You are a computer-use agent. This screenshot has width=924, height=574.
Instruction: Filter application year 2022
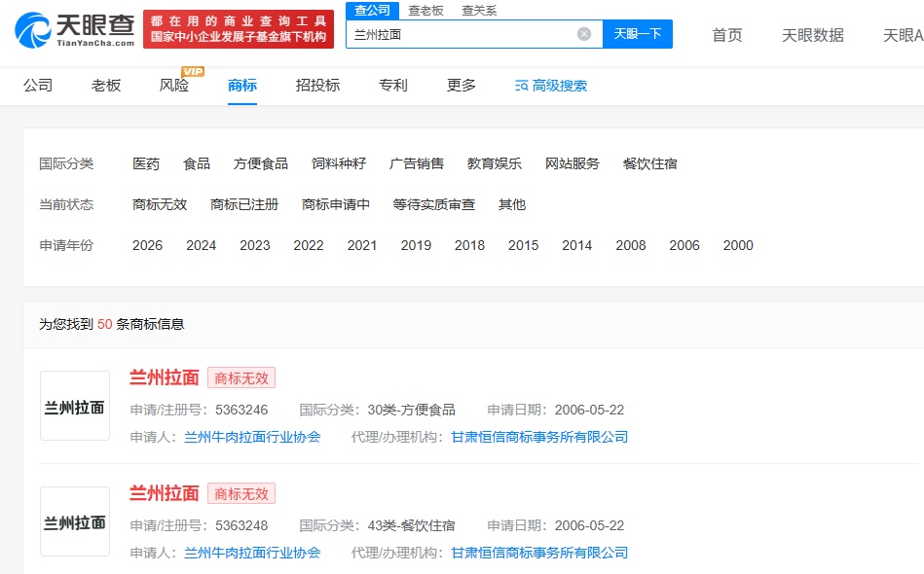309,245
